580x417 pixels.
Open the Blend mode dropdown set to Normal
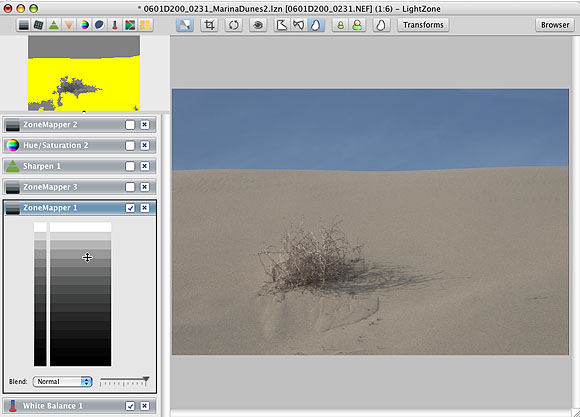tap(63, 381)
